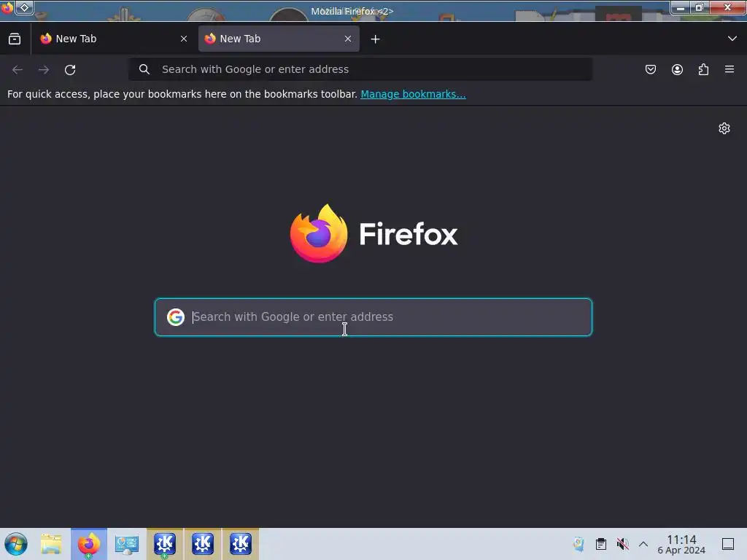Open the clipboard tray icon
Screen dimensions: 747x560
click(x=601, y=544)
